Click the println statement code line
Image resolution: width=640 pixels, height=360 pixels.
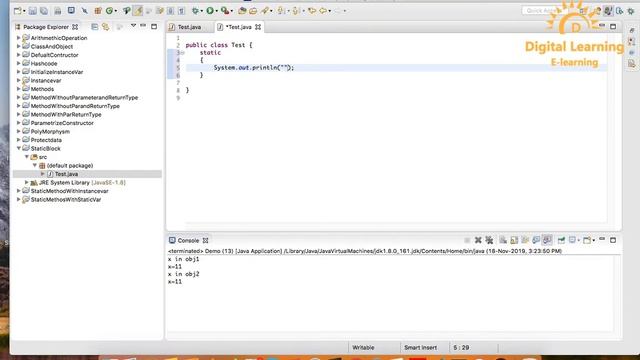coord(253,68)
